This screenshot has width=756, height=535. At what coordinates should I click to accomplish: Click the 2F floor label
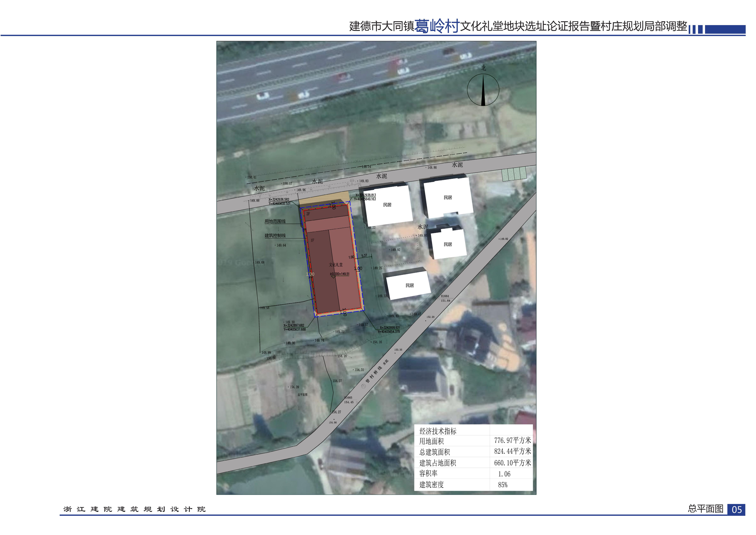(x=308, y=214)
